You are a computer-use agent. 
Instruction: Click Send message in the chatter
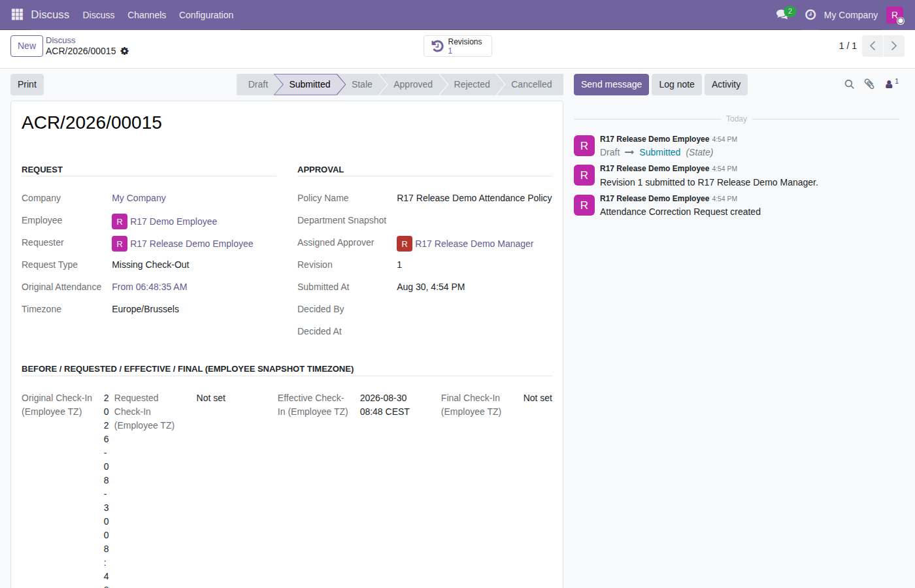click(x=611, y=84)
